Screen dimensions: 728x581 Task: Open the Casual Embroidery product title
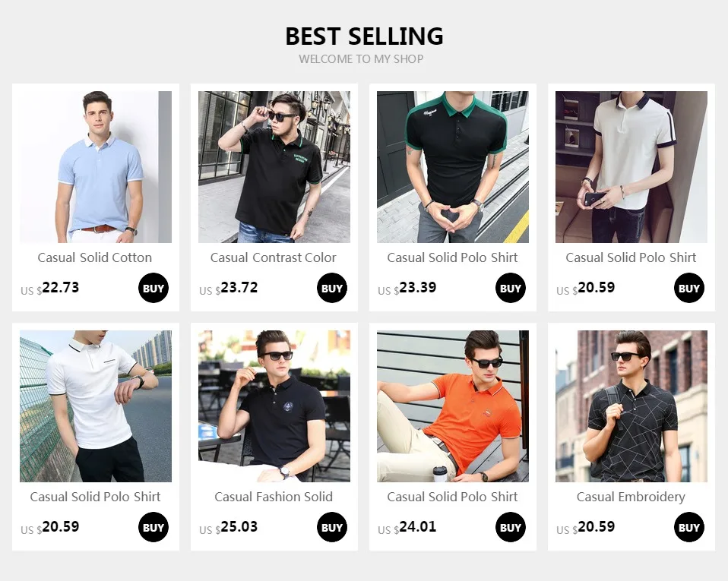[631, 497]
